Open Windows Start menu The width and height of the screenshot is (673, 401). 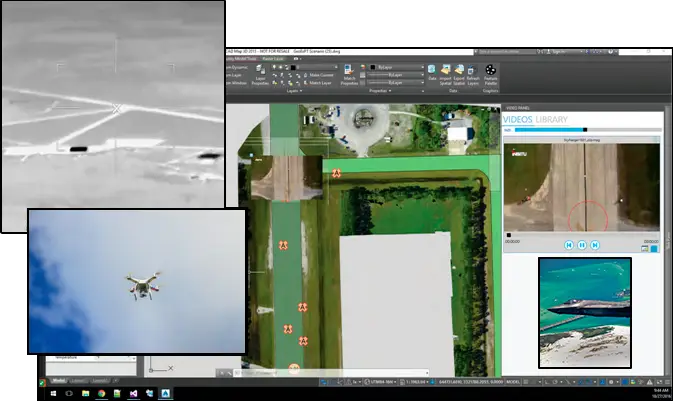(53, 393)
